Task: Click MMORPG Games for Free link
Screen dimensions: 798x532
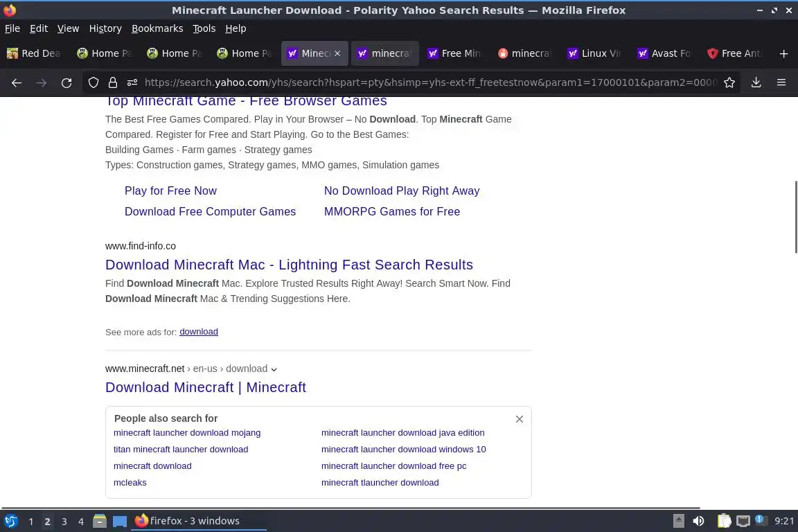Action: pyautogui.click(x=392, y=212)
